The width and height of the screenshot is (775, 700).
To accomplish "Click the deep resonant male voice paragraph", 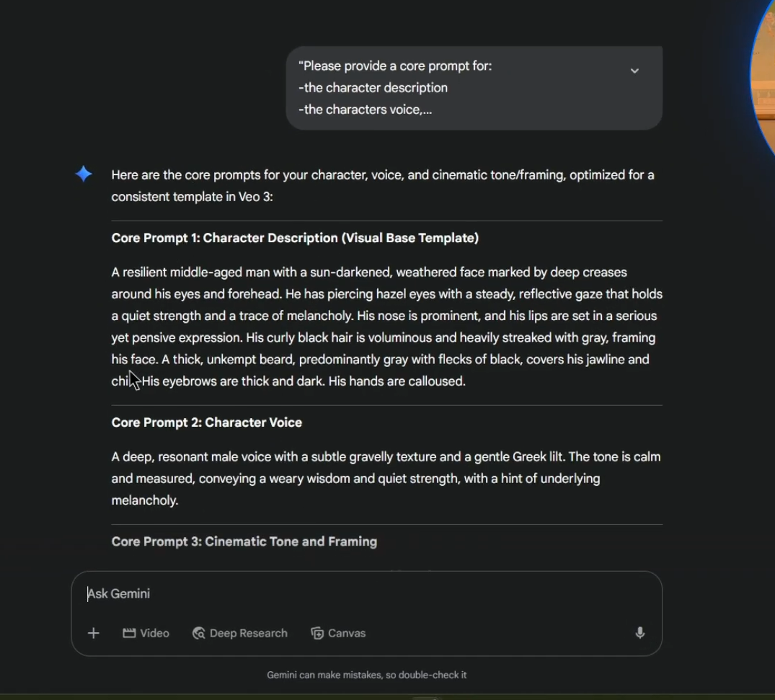I will (x=386, y=478).
